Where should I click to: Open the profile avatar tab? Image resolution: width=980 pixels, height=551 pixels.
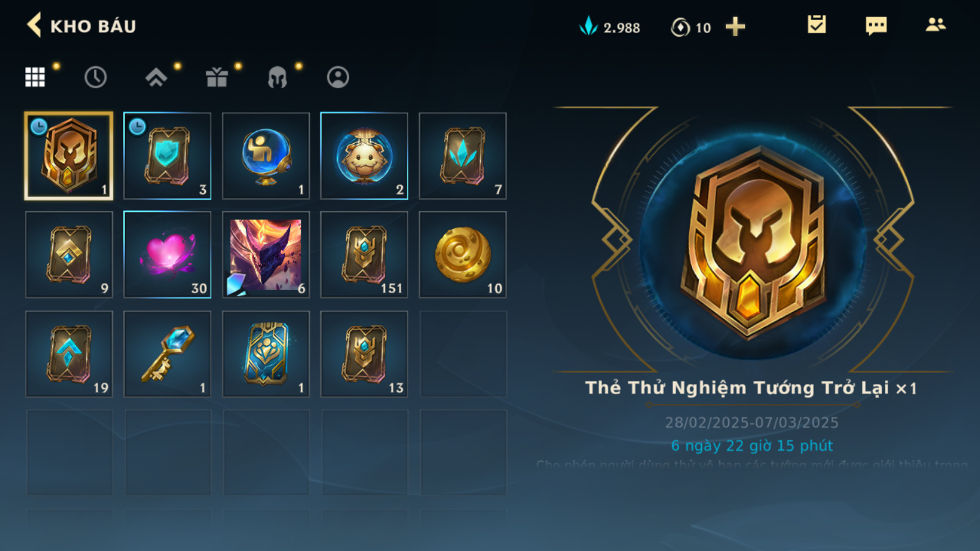coord(338,77)
